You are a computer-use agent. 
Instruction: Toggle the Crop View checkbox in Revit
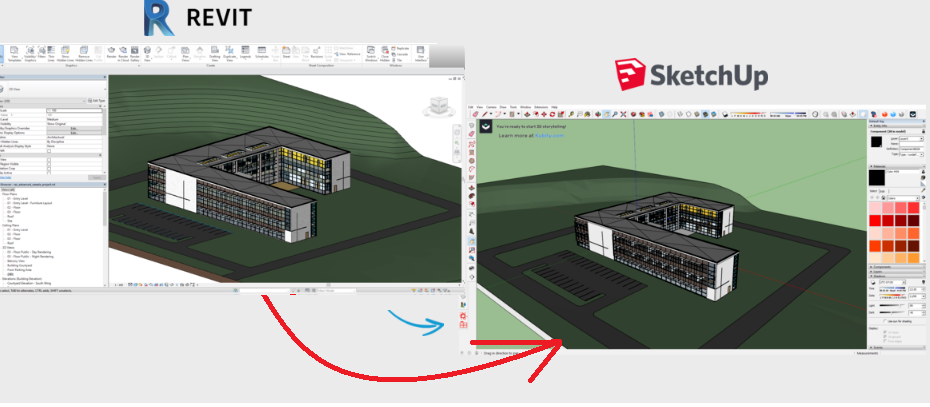tap(49, 160)
